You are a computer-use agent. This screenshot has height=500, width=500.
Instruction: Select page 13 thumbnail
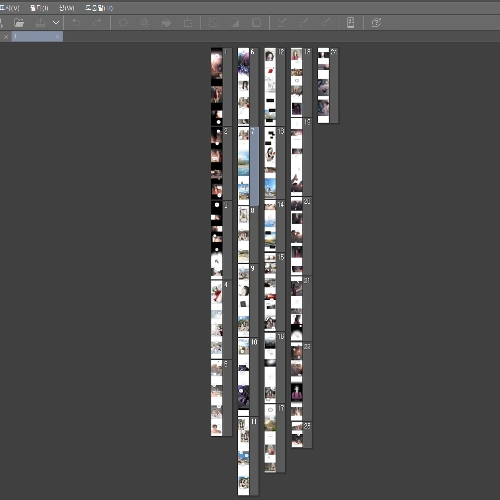click(275, 163)
